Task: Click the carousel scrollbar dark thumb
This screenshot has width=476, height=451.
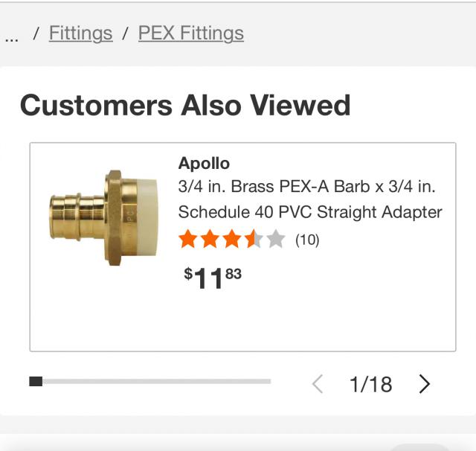Action: [36, 382]
